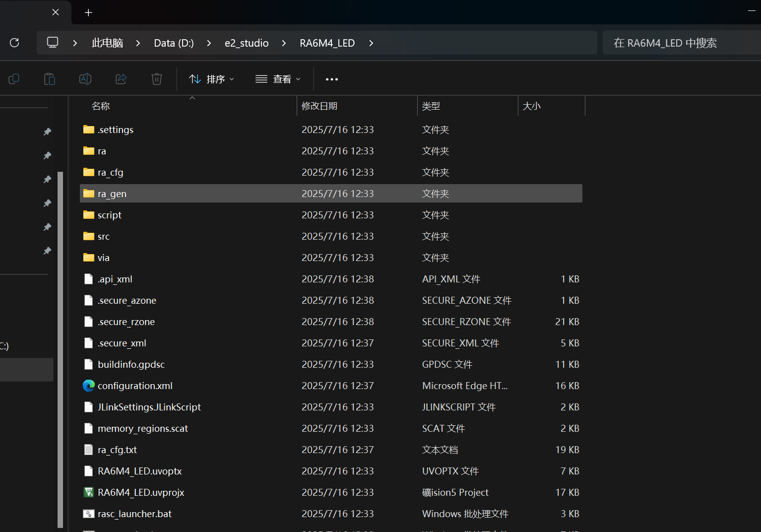Viewport: 761px width, 532px height.
Task: Click the Rename toolbar icon
Action: pos(85,79)
